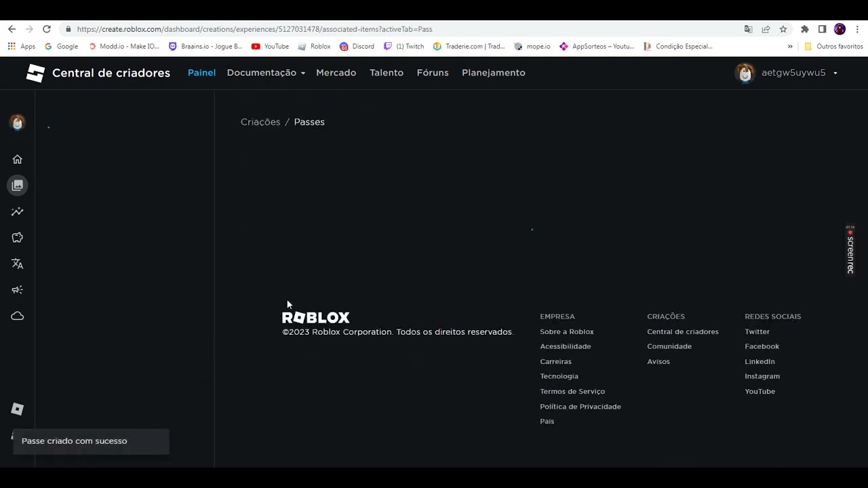
Task: Open the Avisos footer link
Action: [658, 361]
